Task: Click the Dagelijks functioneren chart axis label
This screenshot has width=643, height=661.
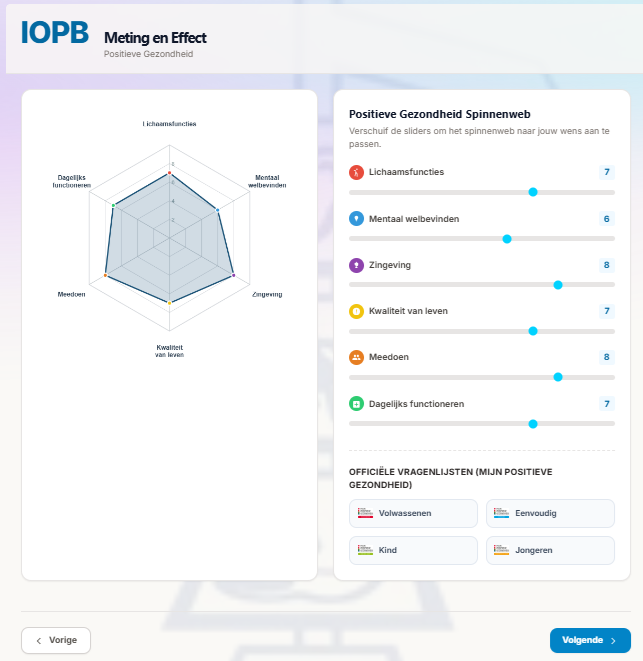Action: click(x=72, y=181)
